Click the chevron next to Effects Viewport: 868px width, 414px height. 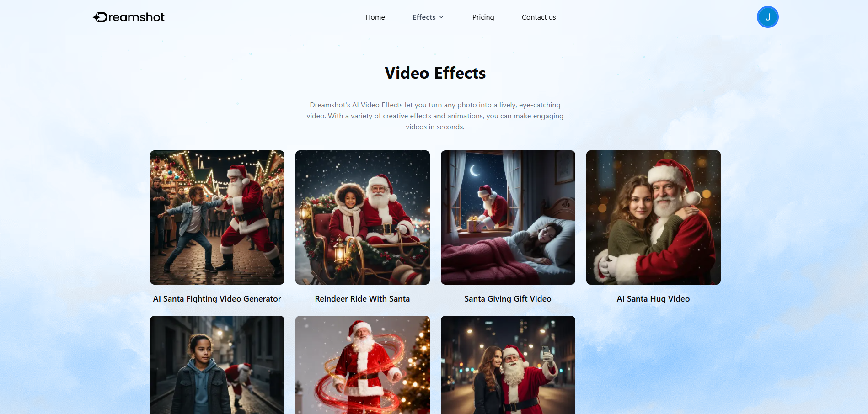[441, 17]
